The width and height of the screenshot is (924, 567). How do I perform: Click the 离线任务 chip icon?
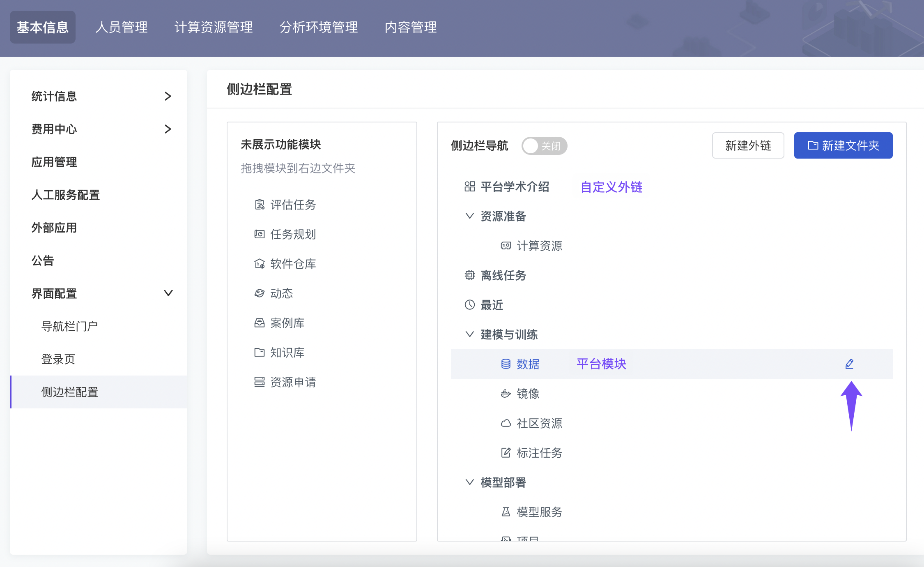pyautogui.click(x=470, y=275)
